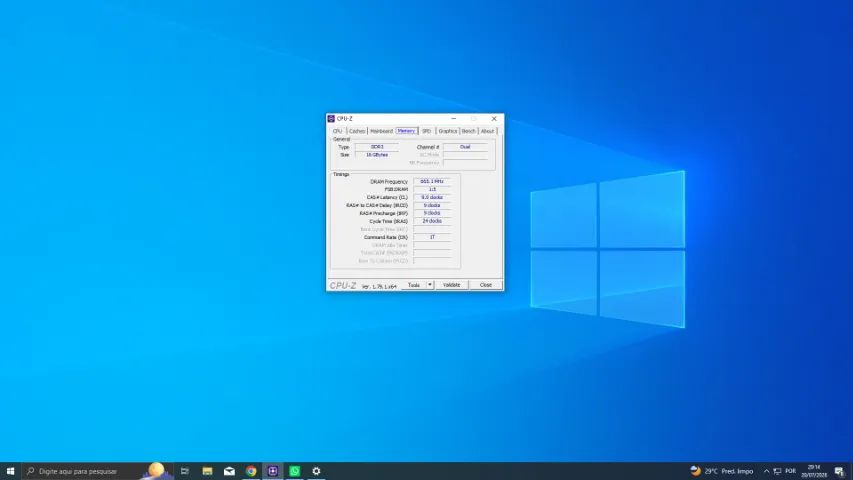Click the FSB:DRAM ratio value

pos(432,189)
